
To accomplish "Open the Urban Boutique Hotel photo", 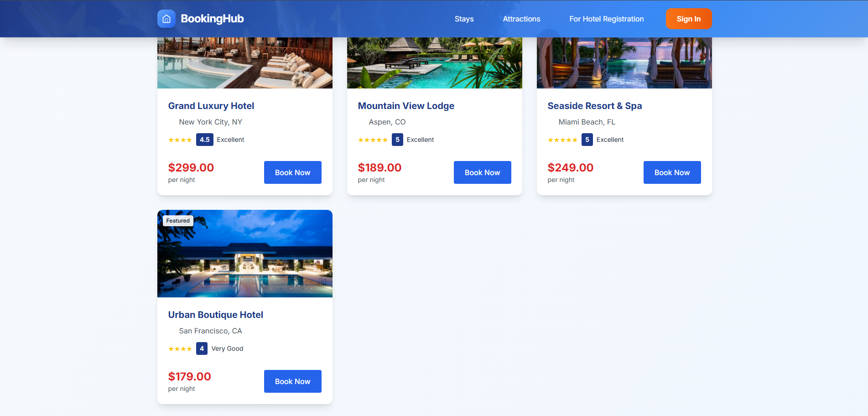I will pyautogui.click(x=245, y=254).
